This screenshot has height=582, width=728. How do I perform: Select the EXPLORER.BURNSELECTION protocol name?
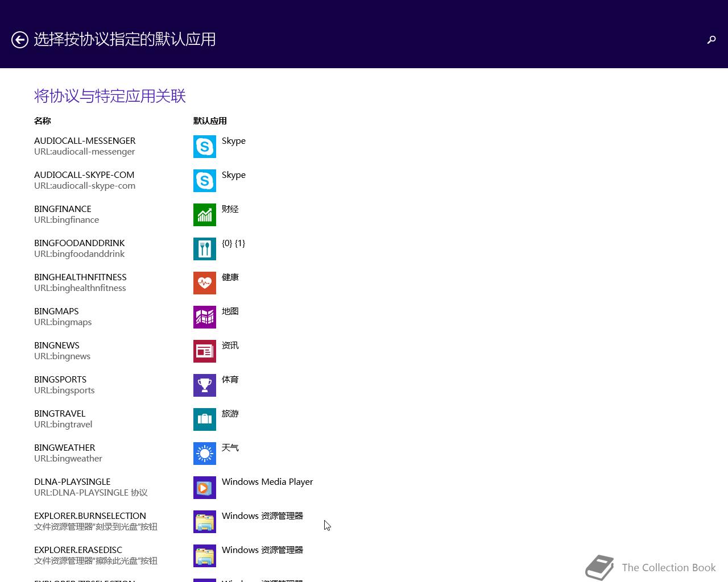point(90,516)
